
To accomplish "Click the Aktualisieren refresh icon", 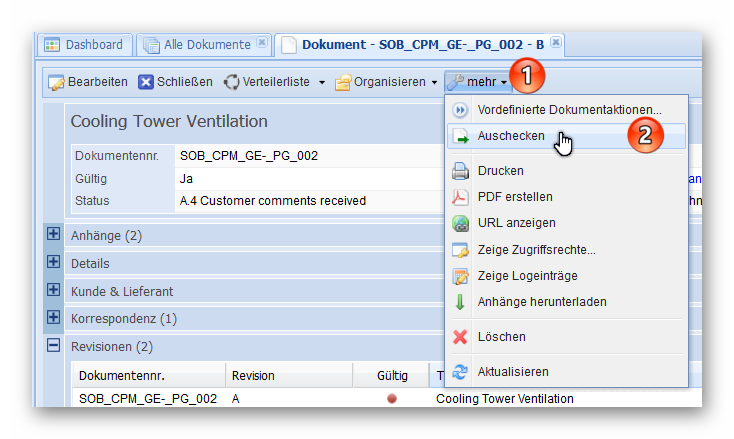I will pos(460,372).
